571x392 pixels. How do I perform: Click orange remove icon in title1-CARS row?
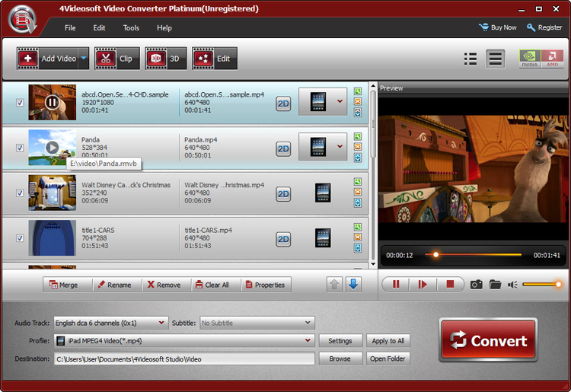pyautogui.click(x=358, y=237)
